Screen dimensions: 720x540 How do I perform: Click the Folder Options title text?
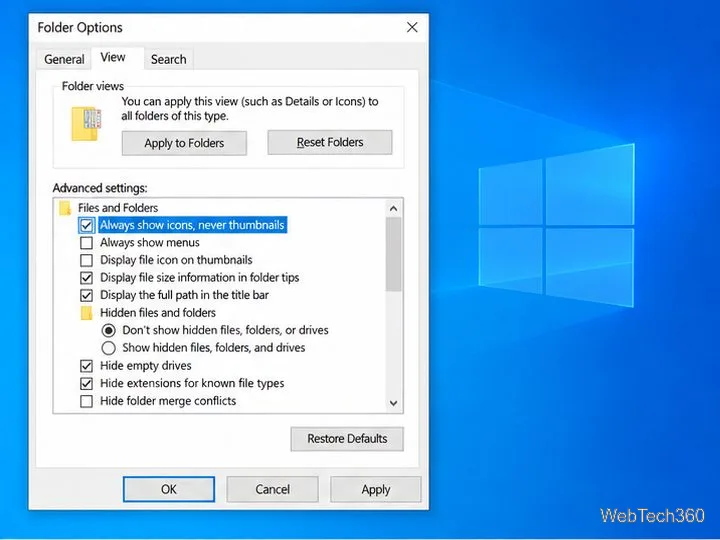pyautogui.click(x=80, y=28)
